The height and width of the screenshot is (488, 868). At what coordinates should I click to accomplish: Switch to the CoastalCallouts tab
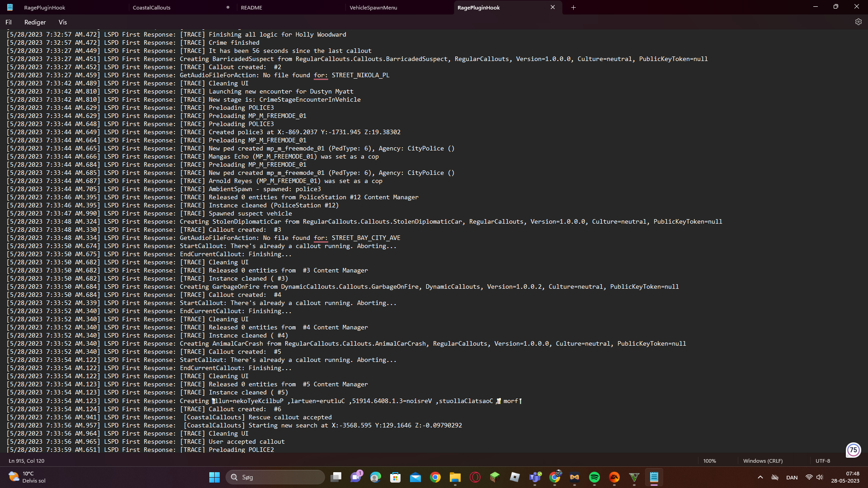(152, 8)
